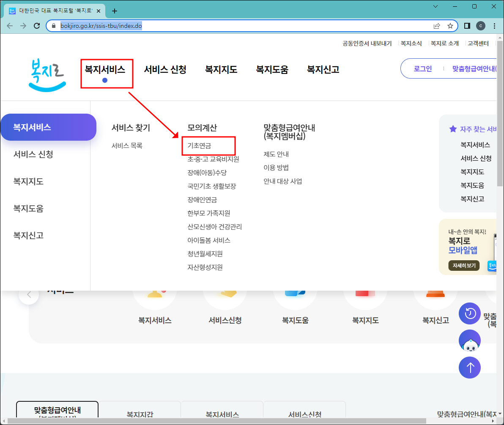Reload the page with the refresh icon
Image resolution: width=504 pixels, height=425 pixels.
(x=37, y=26)
